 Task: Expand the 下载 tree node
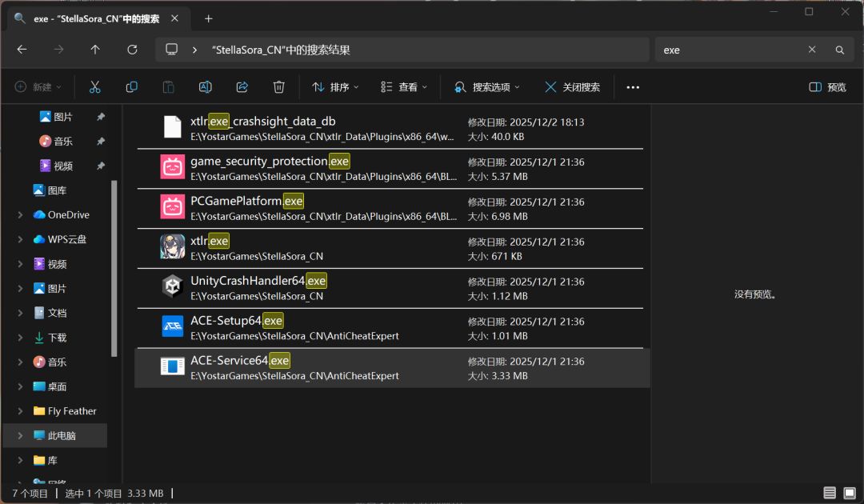tap(20, 338)
